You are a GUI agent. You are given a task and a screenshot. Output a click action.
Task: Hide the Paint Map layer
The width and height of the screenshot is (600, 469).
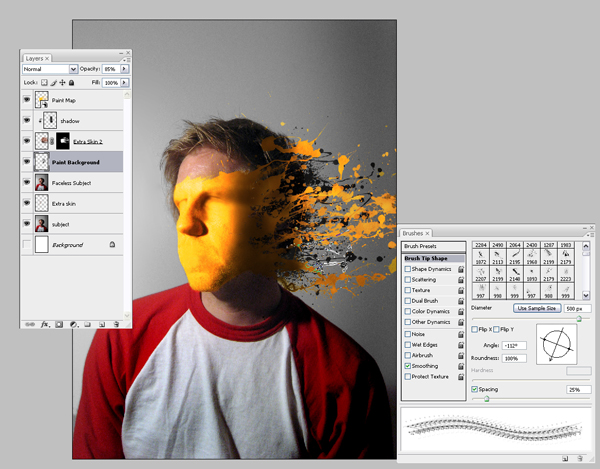[x=26, y=100]
